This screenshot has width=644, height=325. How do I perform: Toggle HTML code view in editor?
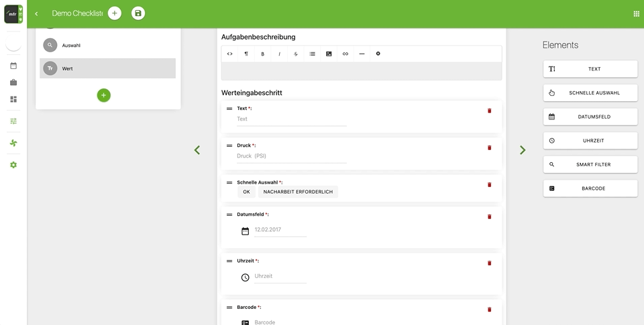pyautogui.click(x=229, y=54)
